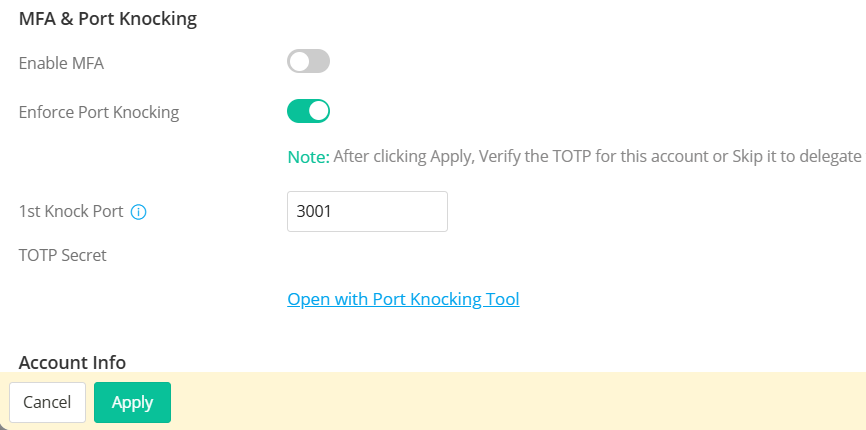
Task: Click the white knob of the MFA switch
Action: point(299,62)
